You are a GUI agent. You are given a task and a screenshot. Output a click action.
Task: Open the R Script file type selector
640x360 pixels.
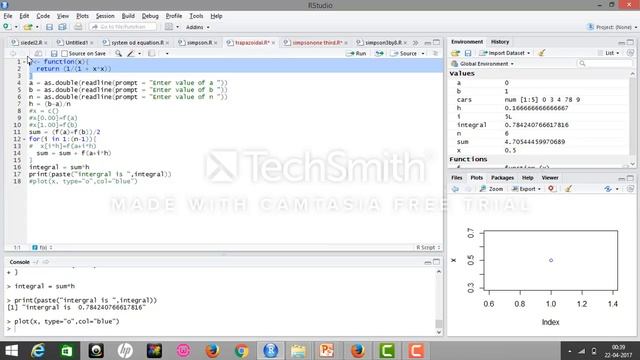tap(428, 247)
